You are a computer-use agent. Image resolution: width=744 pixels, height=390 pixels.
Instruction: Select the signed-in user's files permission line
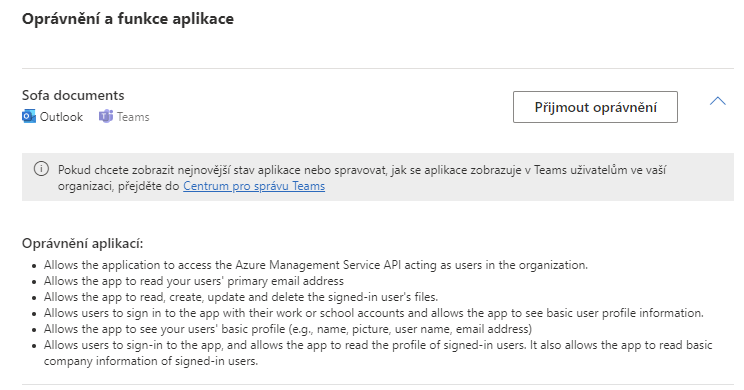pos(241,297)
